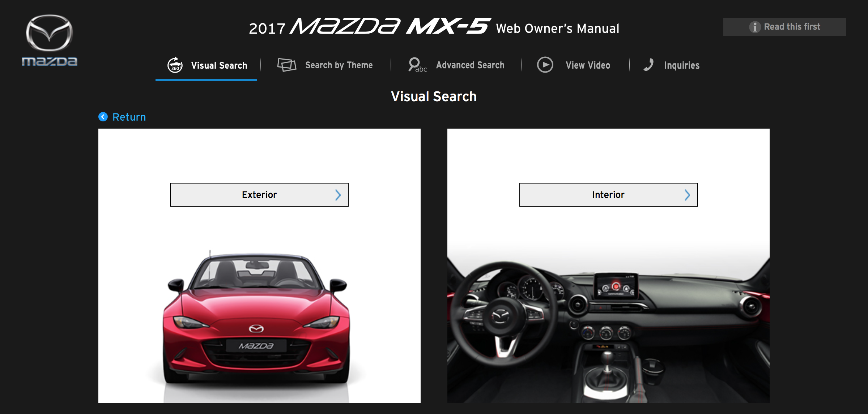
Task: Select the Exterior button
Action: [x=259, y=195]
